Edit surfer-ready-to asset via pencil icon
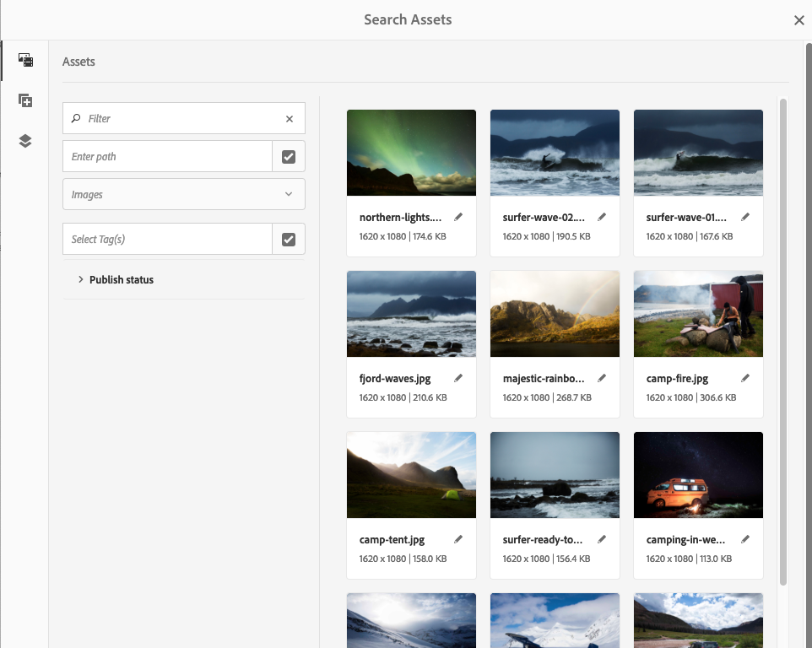This screenshot has height=648, width=812. [x=602, y=539]
